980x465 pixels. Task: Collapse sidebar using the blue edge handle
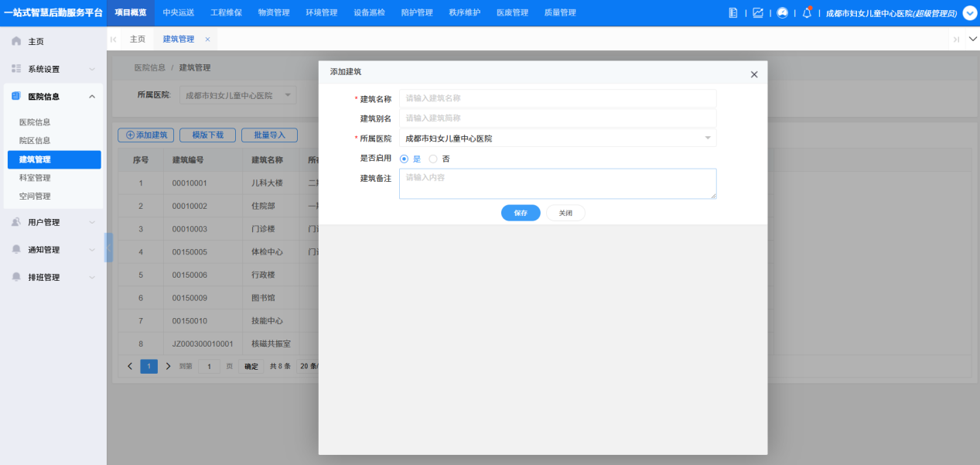coord(109,248)
